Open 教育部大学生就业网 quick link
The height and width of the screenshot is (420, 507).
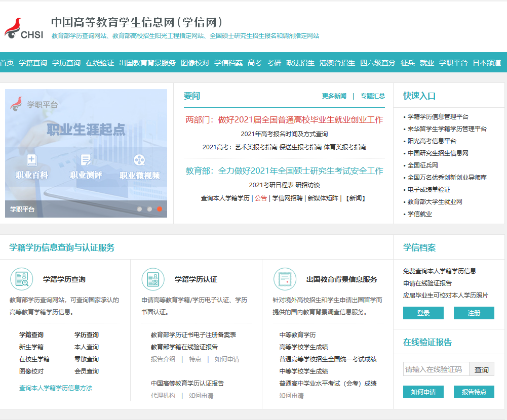[x=435, y=202]
